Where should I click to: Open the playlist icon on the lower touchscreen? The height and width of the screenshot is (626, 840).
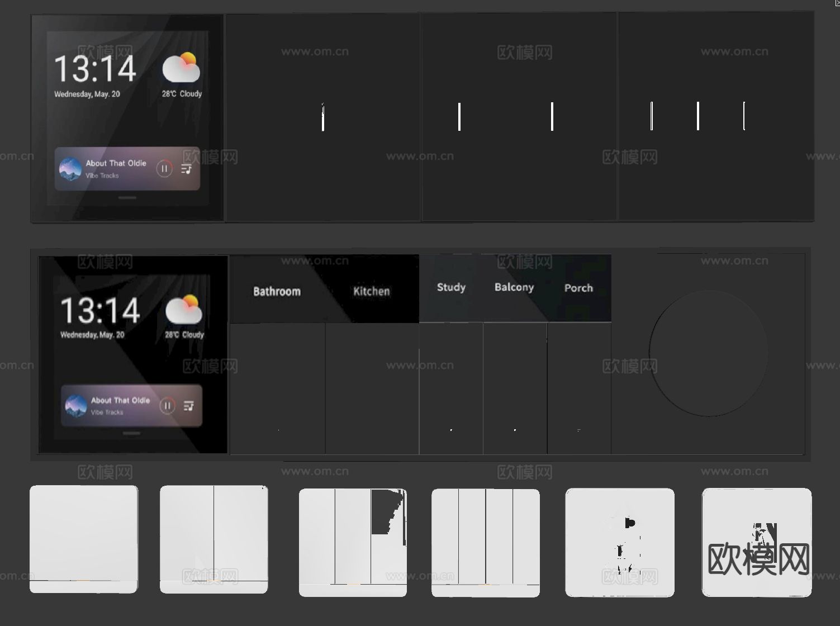click(x=189, y=406)
